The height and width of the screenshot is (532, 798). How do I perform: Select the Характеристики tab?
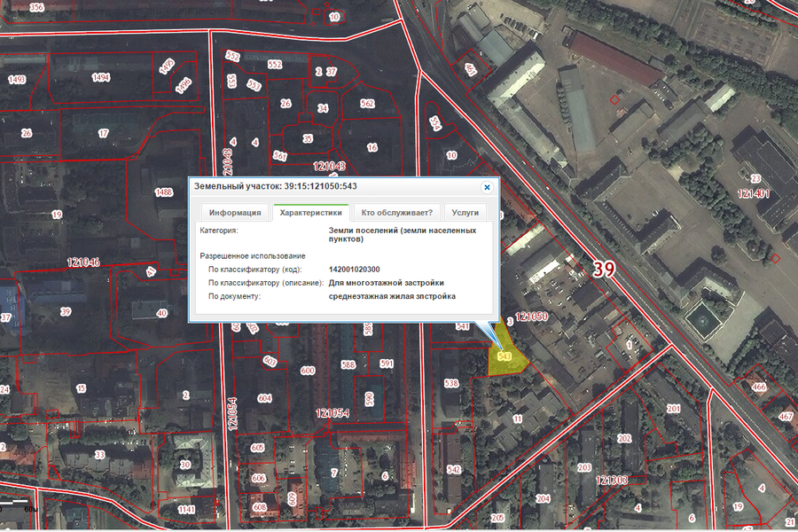click(310, 213)
